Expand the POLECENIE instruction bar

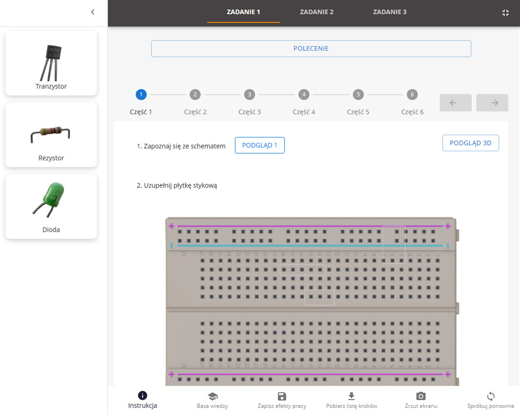311,49
